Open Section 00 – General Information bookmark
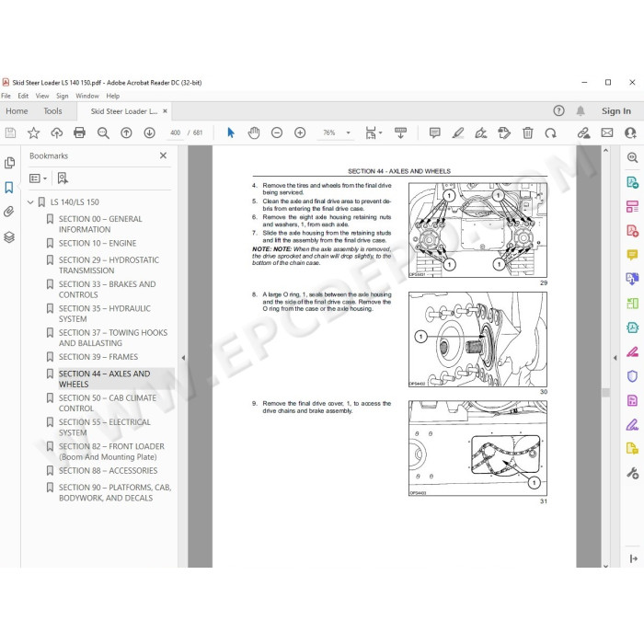This screenshot has width=644, height=644. click(x=100, y=224)
